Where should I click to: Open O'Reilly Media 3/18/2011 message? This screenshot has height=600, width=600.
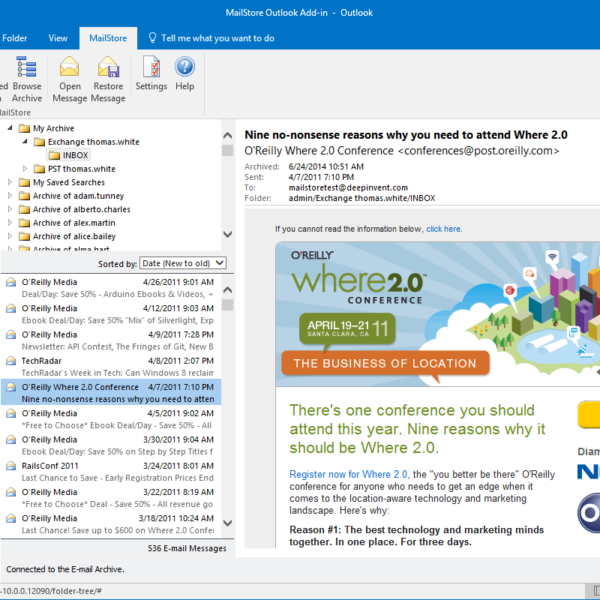pyautogui.click(x=111, y=524)
